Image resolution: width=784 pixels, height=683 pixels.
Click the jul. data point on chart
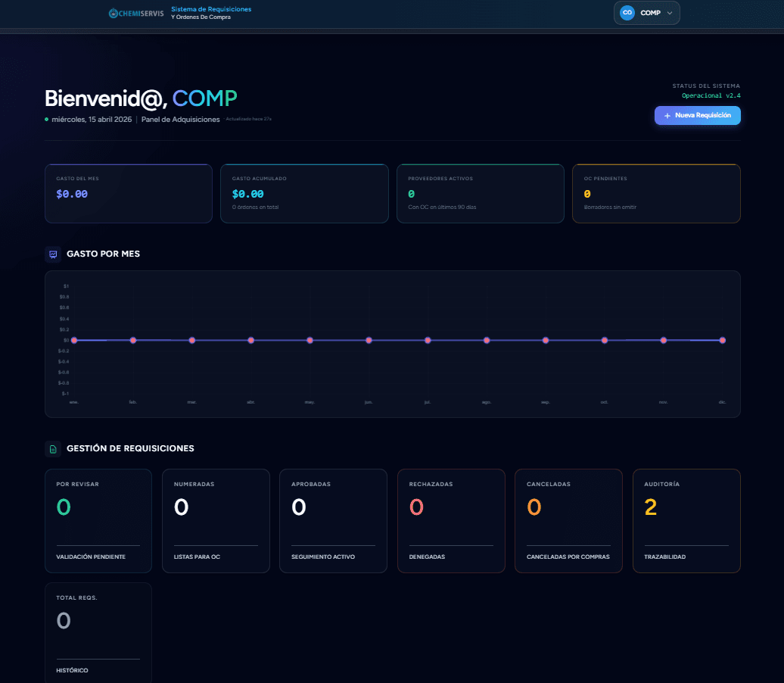pyautogui.click(x=428, y=340)
